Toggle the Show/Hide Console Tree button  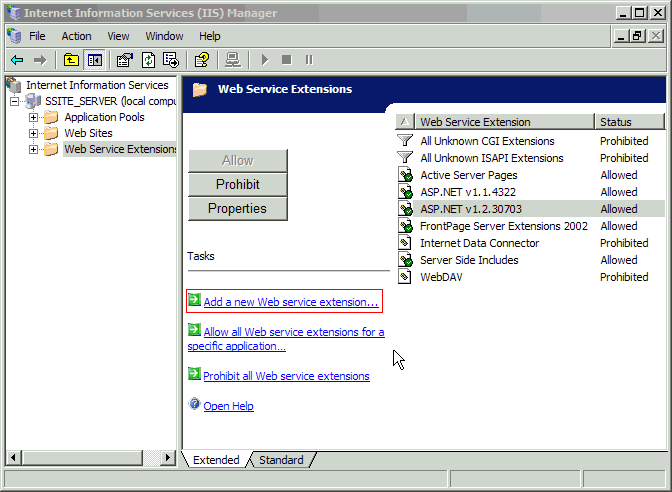pyautogui.click(x=94, y=60)
